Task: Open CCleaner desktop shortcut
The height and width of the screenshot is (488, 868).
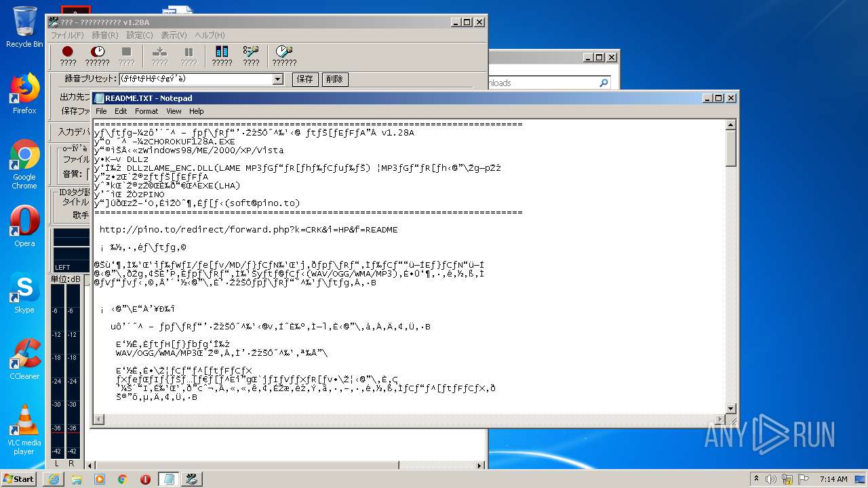Action: point(24,359)
